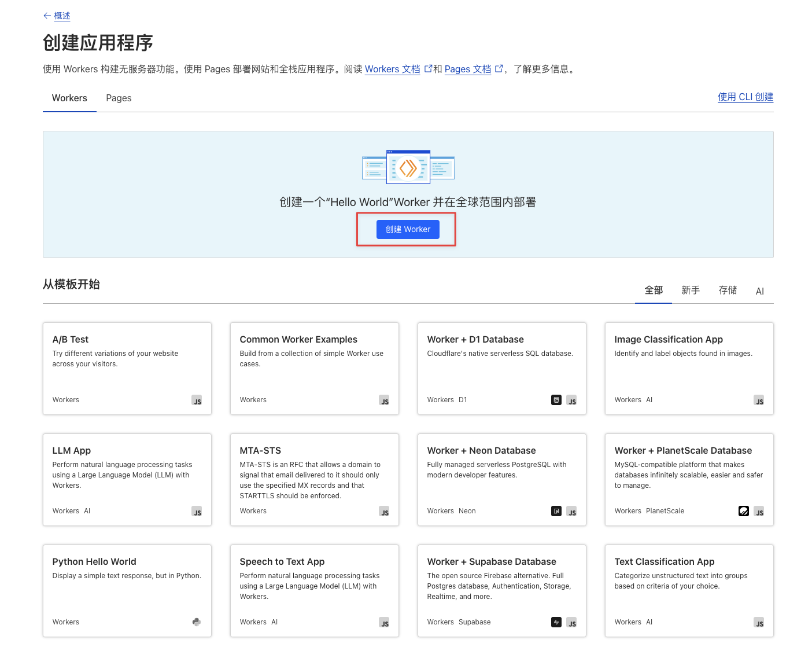Click JS icon on Worker + Neon Database card
The image size is (812, 647).
click(x=571, y=511)
